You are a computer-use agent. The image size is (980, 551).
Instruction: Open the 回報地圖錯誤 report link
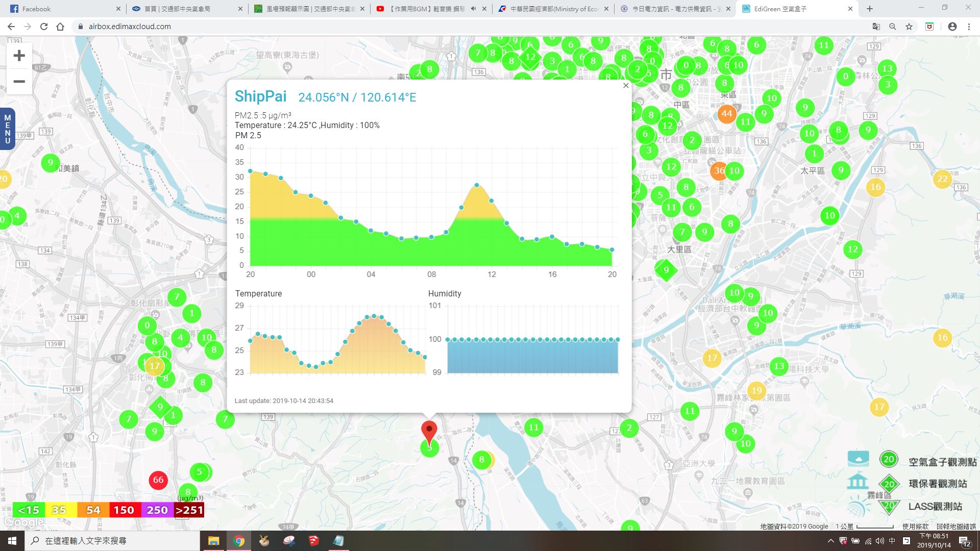tap(956, 526)
